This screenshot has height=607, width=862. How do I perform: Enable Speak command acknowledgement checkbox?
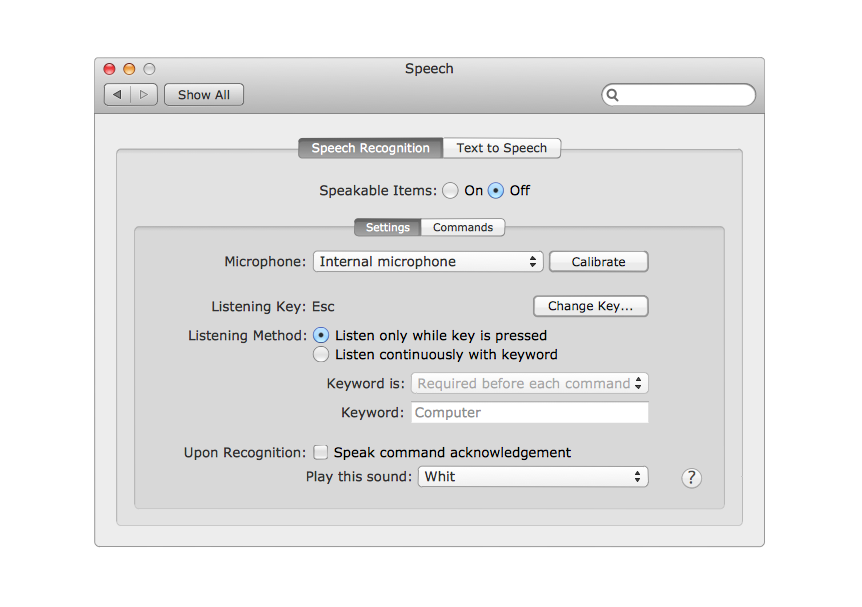click(x=321, y=452)
